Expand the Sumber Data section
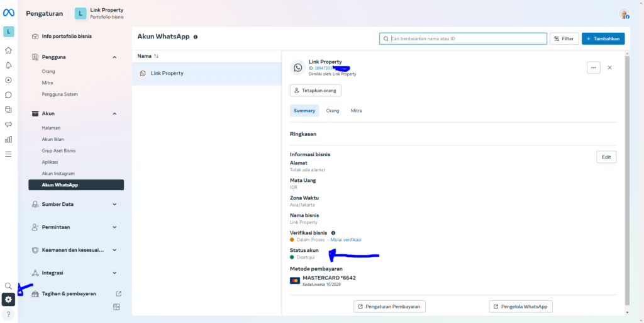The image size is (644, 323). (114, 204)
